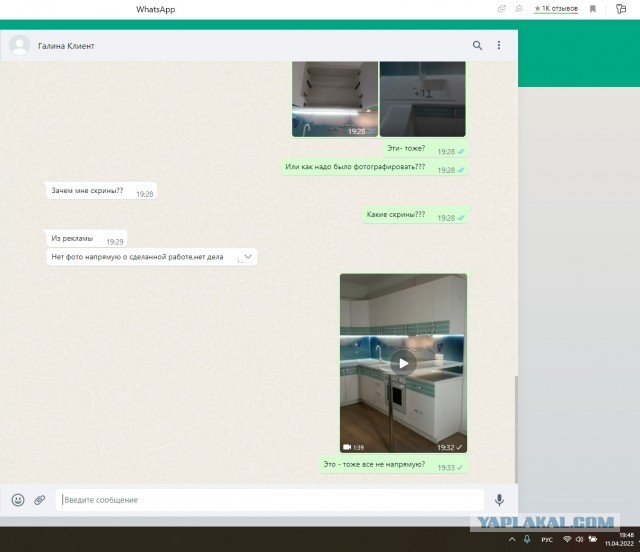Select message Зачем мне скрины??

[x=101, y=191]
